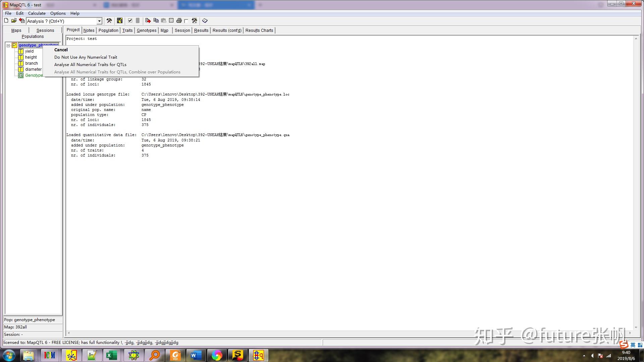Toggle the checked checkbox in toolbar
This screenshot has width=644, height=362.
(x=130, y=21)
